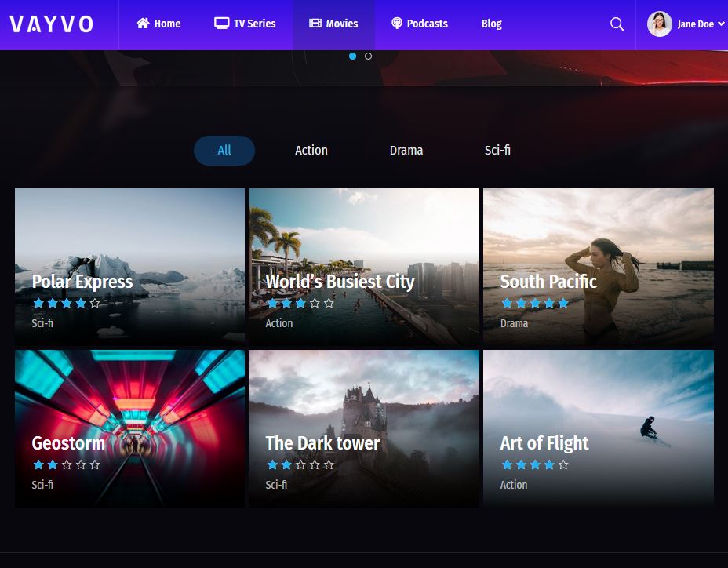Filter movies by Sci-fi
This screenshot has height=568, width=728.
(497, 151)
